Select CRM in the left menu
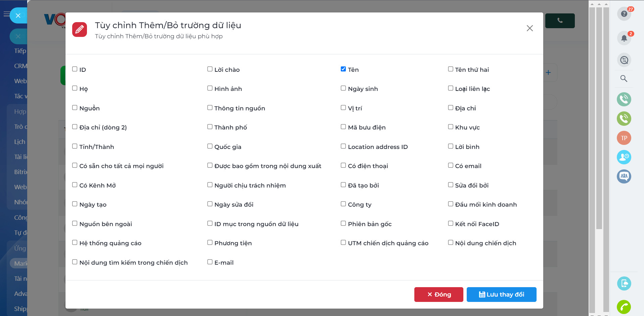644x316 pixels. tap(20, 66)
